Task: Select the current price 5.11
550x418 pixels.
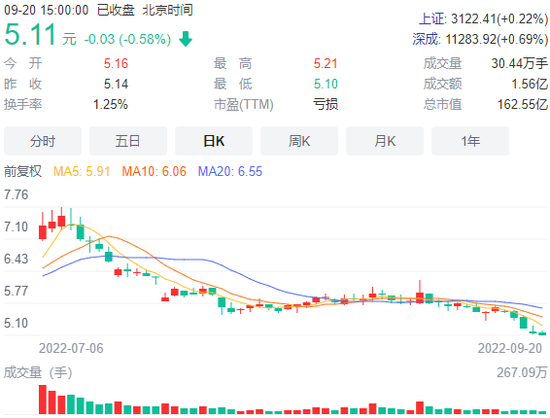Action: [x=30, y=34]
